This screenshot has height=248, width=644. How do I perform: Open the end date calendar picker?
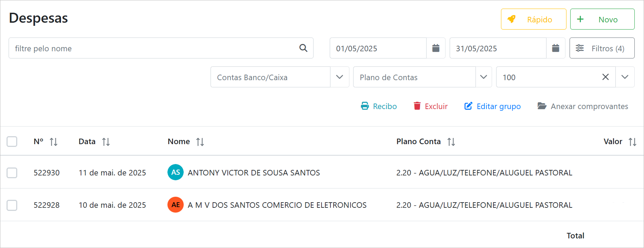click(555, 48)
